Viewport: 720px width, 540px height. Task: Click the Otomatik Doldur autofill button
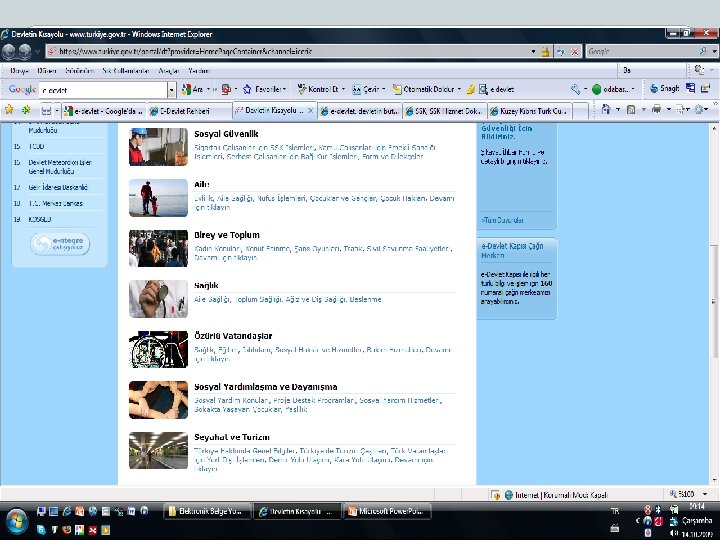[423, 90]
